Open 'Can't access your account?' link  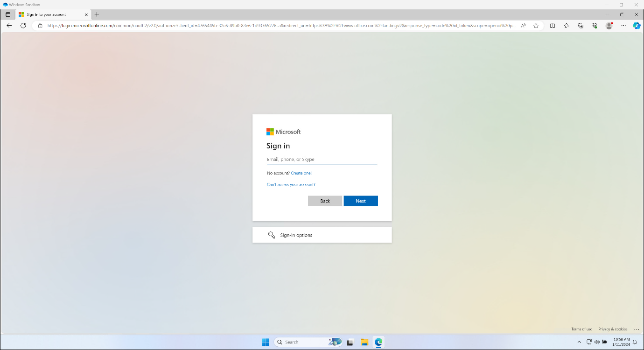[291, 184]
